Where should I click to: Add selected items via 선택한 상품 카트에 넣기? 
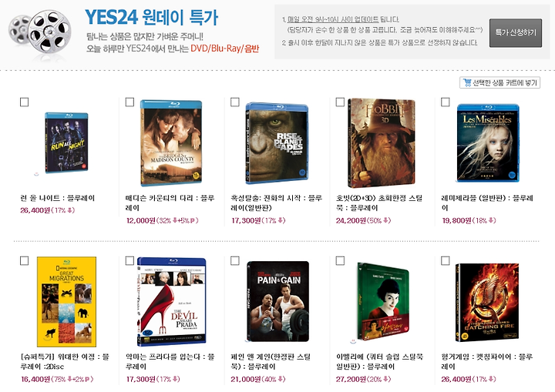499,82
